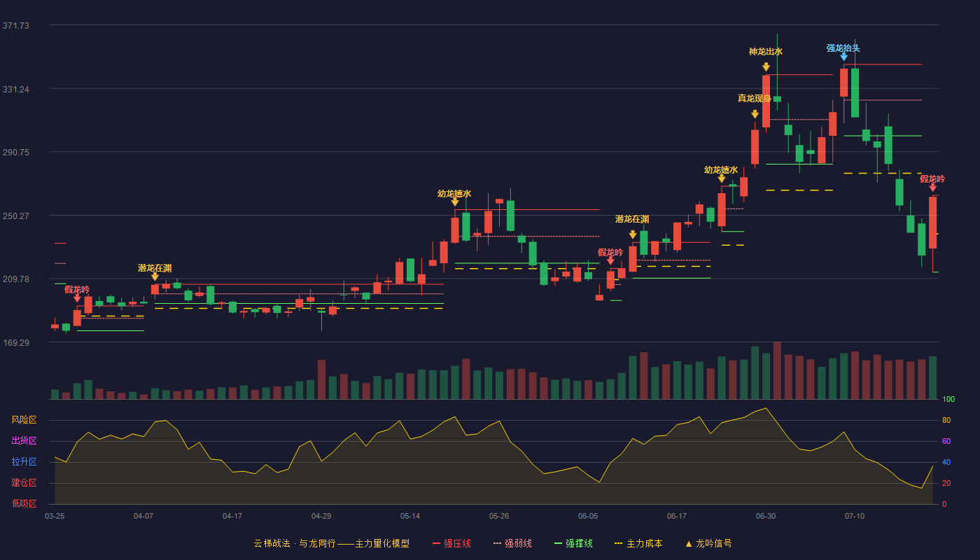Click the 371.73 price axis label

pyautogui.click(x=16, y=25)
